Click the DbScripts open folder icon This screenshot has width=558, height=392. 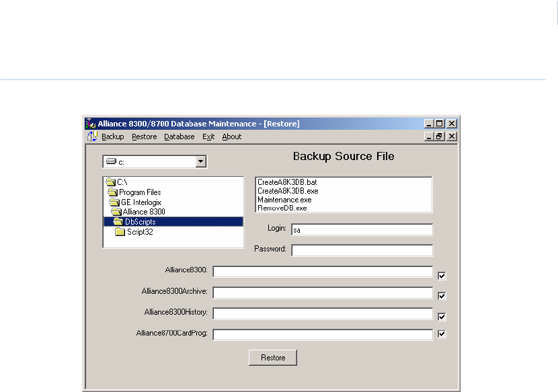(x=118, y=222)
